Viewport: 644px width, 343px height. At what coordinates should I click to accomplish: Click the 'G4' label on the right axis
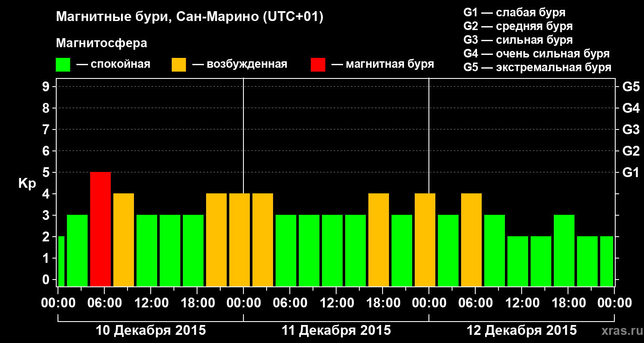[x=631, y=108]
